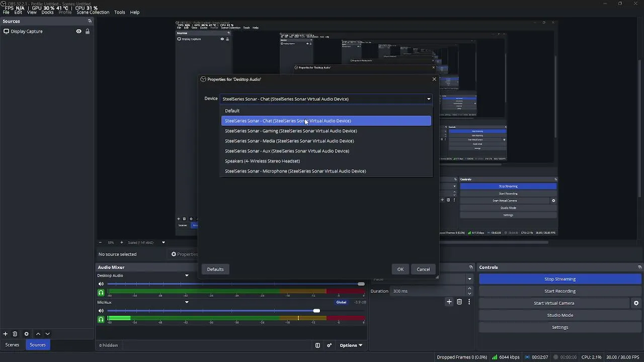Open the Docks menu
This screenshot has width=644, height=362.
click(47, 12)
